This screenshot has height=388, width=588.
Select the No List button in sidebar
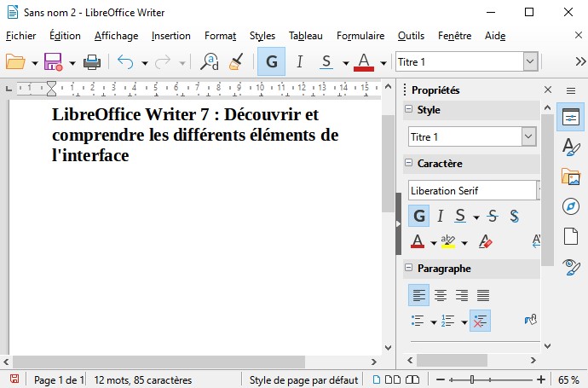point(480,321)
